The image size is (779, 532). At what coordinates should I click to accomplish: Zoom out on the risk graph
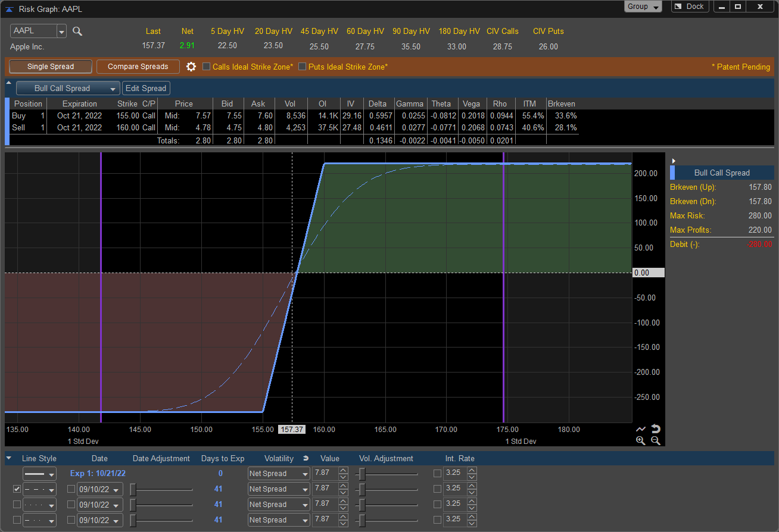[656, 440]
